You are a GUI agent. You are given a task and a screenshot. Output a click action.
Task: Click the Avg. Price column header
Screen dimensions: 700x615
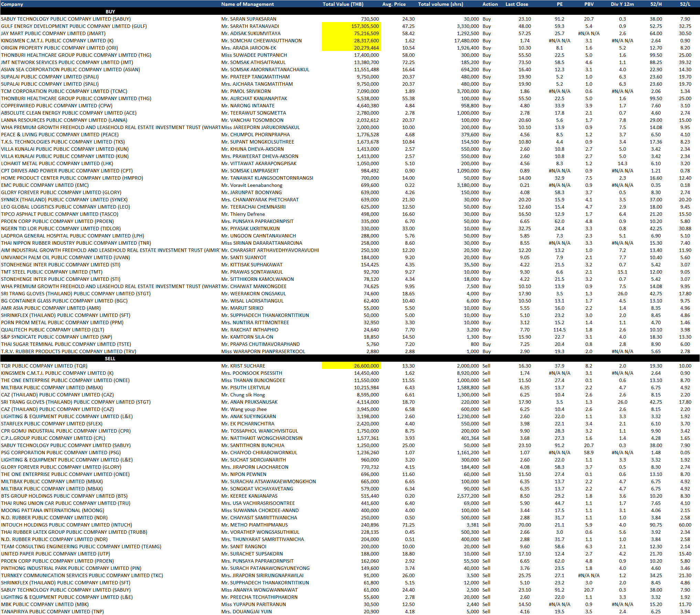[x=394, y=4]
